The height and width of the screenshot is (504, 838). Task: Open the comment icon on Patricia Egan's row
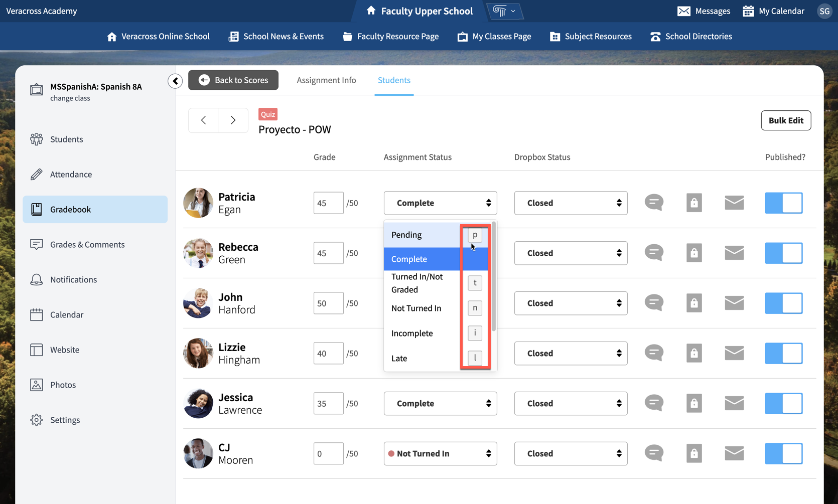[x=654, y=203]
